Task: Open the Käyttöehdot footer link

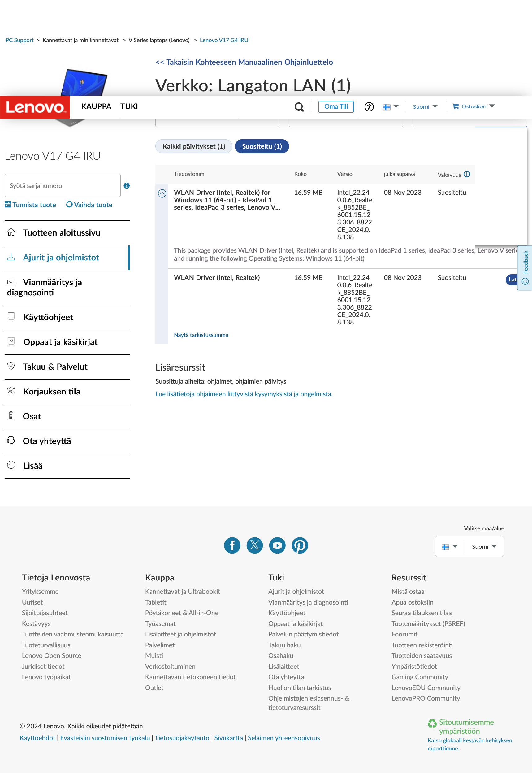Action: (x=37, y=738)
